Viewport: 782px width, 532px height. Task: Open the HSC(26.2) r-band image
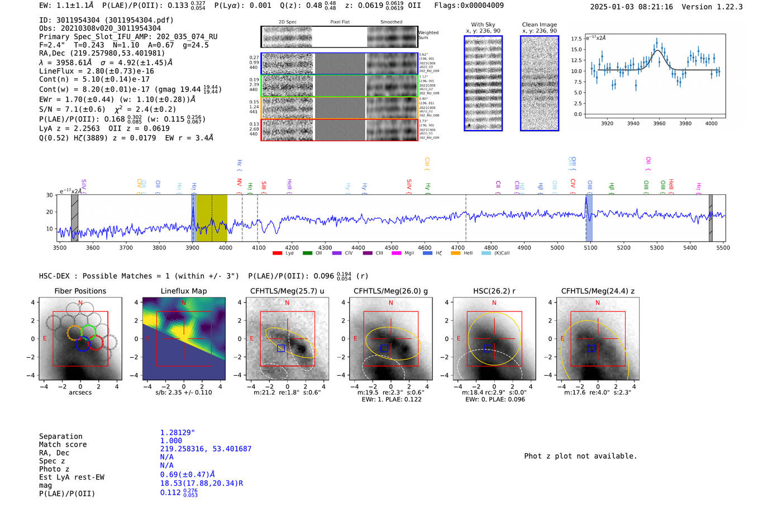pos(494,338)
